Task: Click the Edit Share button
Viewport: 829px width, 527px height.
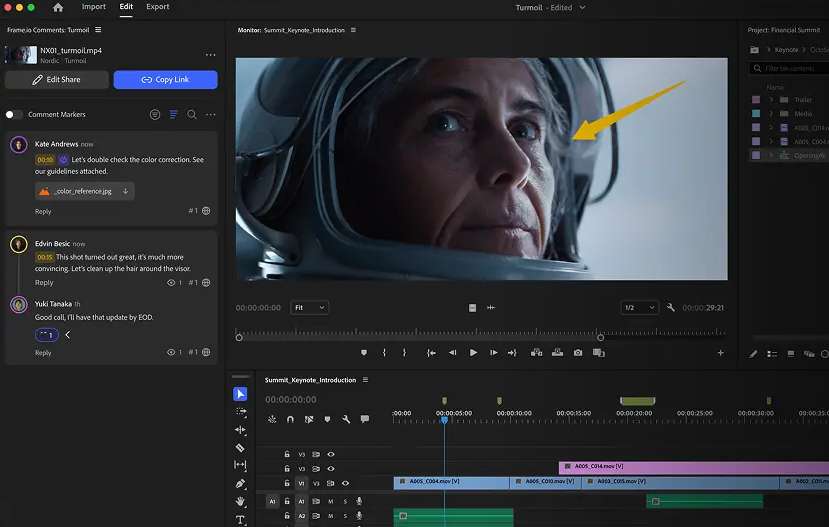Action: point(57,80)
